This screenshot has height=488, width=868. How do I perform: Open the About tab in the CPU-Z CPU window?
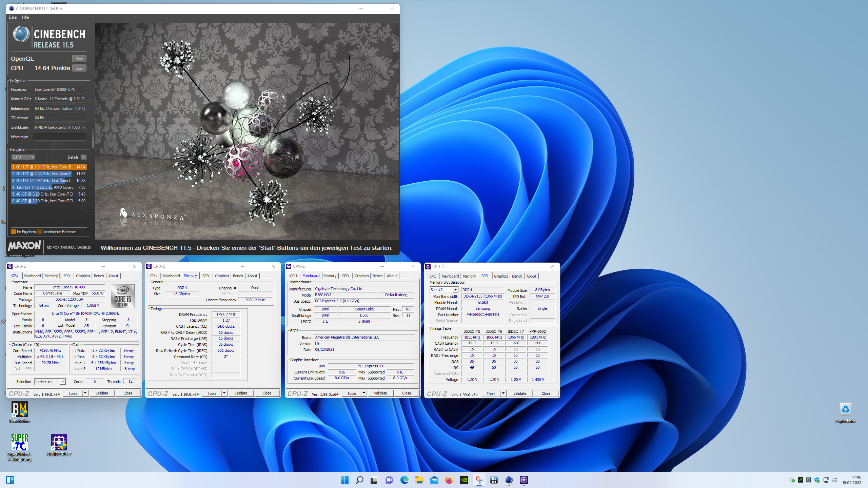click(113, 276)
